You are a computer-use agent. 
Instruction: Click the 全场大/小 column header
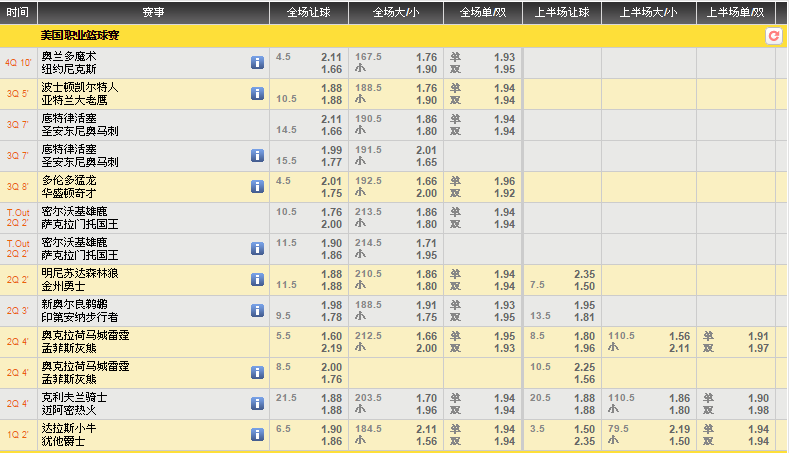pyautogui.click(x=396, y=12)
